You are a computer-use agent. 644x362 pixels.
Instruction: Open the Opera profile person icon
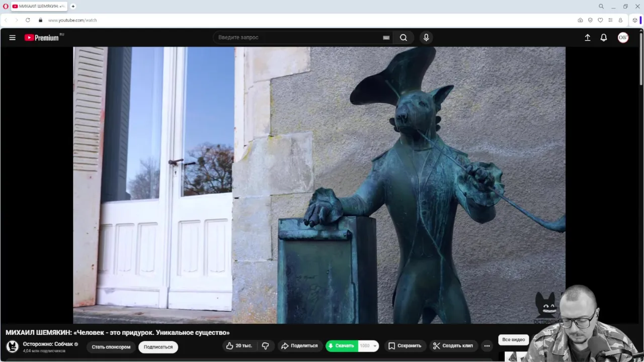tap(620, 20)
